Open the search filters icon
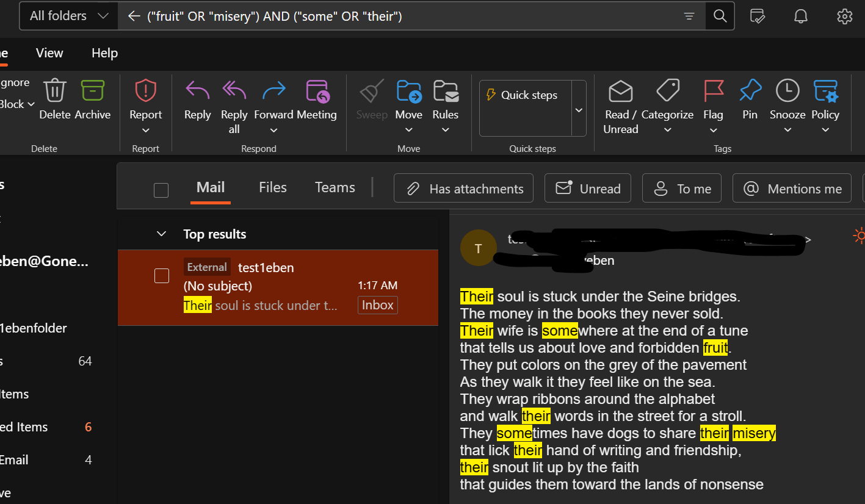Screen dimensions: 865x504 click(689, 16)
